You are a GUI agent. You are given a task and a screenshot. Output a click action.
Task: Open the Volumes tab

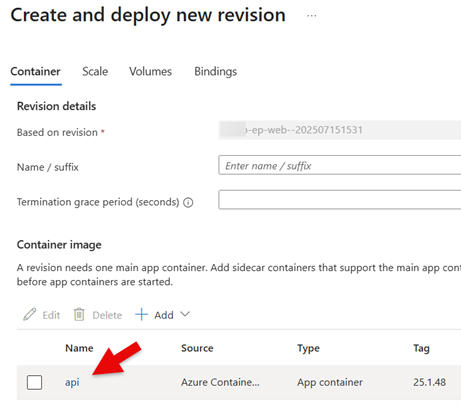[x=150, y=71]
